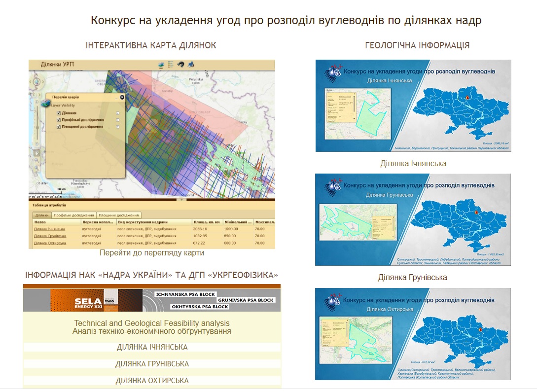Select the area value 2086.16
Viewport: 537px width, 392px height.
click(200, 229)
